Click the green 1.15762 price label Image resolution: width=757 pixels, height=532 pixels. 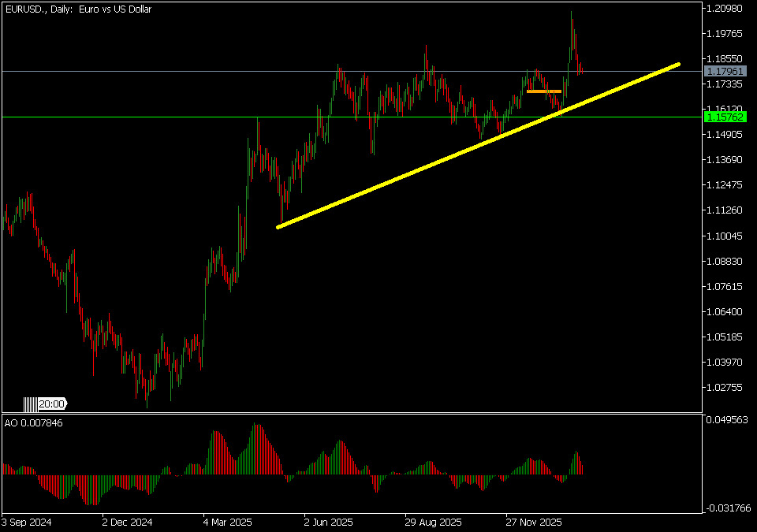pyautogui.click(x=725, y=117)
